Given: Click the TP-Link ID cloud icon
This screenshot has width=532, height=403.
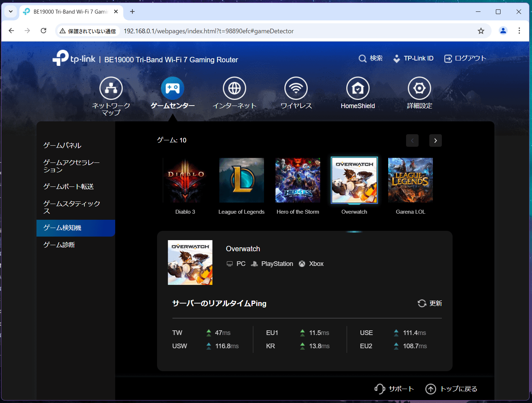Looking at the screenshot, I should (x=396, y=59).
